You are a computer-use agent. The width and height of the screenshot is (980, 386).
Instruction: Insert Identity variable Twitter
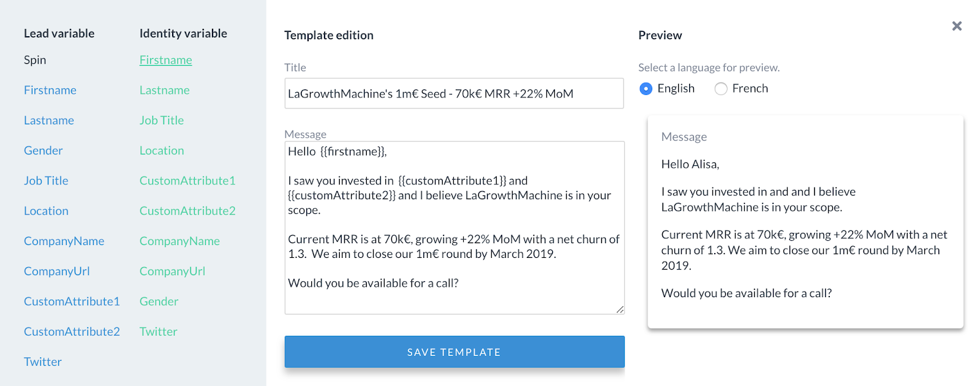[x=158, y=331]
